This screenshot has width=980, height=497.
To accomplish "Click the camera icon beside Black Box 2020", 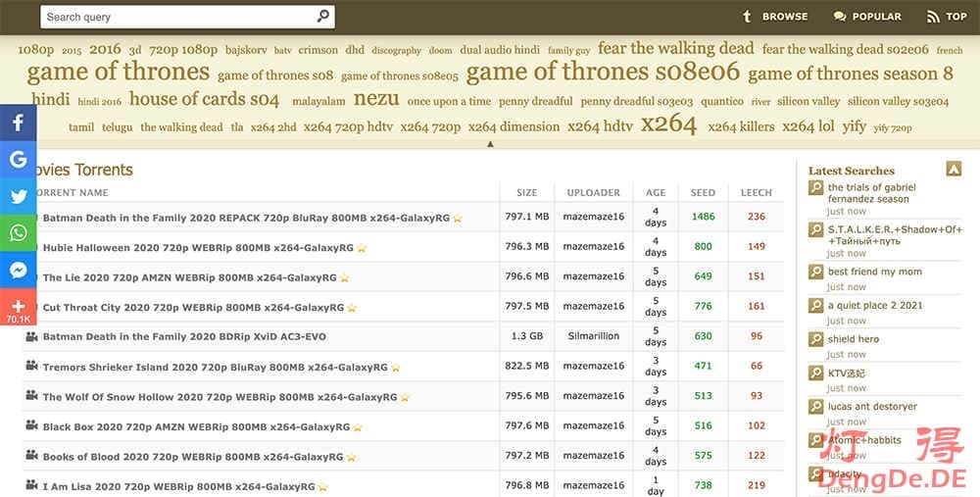I will [31, 426].
